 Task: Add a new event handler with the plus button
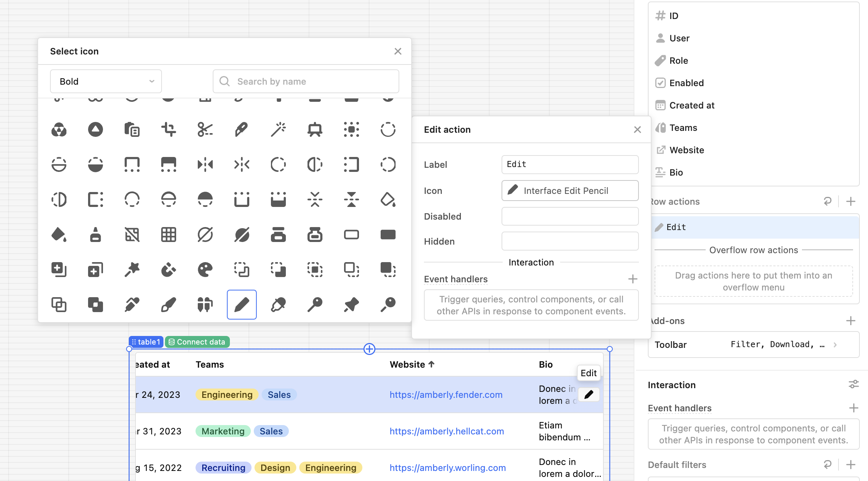click(x=633, y=279)
